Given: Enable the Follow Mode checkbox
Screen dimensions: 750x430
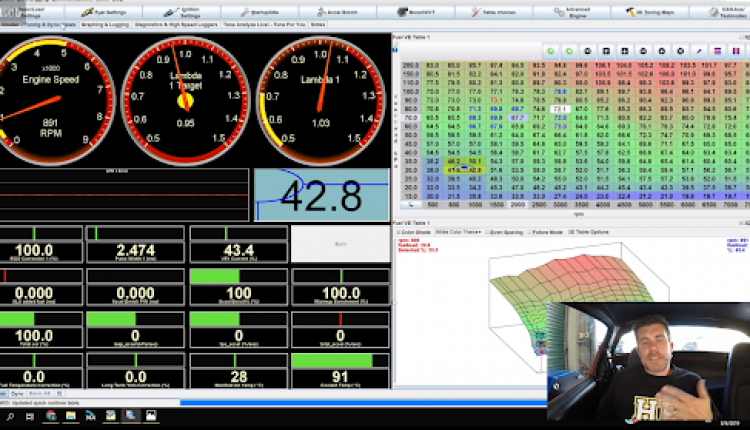Looking at the screenshot, I should click(529, 232).
